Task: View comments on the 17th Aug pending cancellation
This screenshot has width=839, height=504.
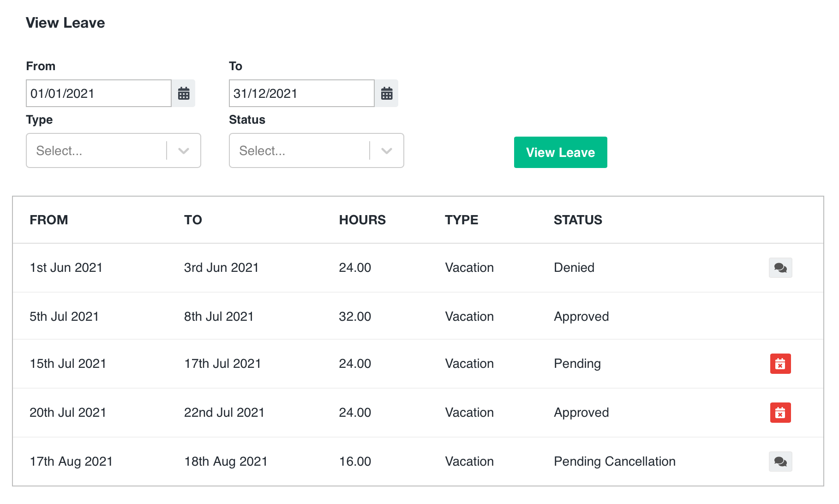Action: (780, 461)
